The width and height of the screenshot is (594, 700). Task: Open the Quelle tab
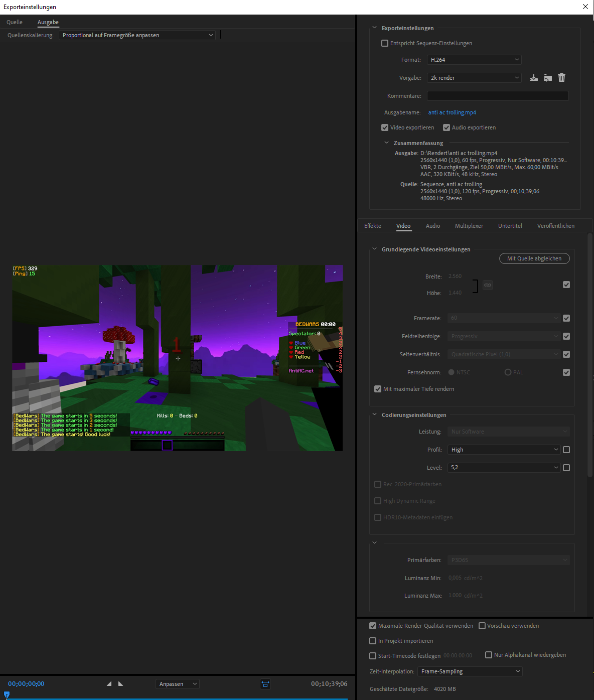click(x=15, y=22)
